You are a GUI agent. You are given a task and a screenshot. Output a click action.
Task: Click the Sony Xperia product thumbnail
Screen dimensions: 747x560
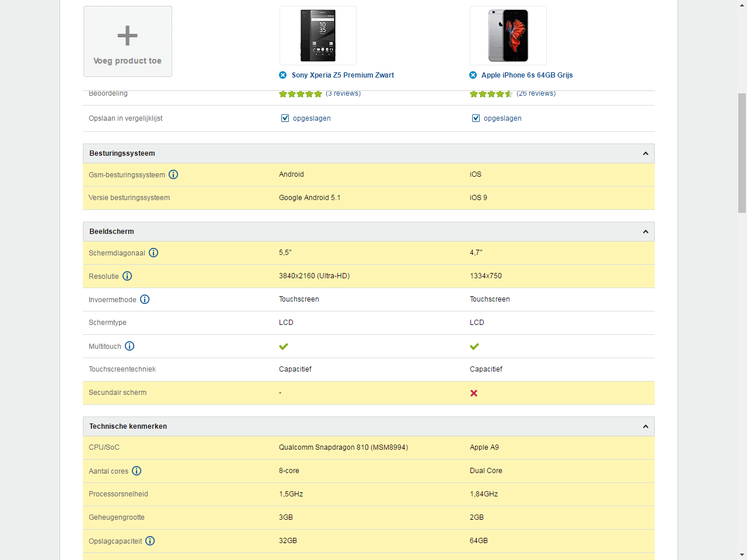pyautogui.click(x=318, y=36)
